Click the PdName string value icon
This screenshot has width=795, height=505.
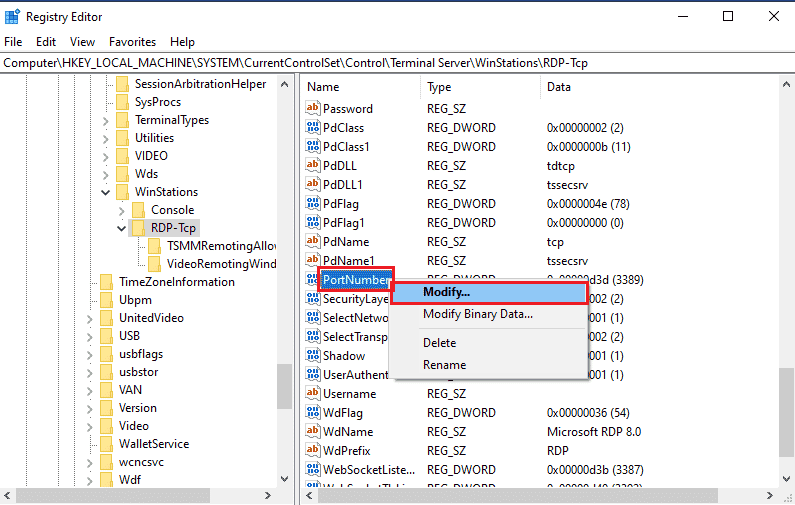click(x=313, y=241)
